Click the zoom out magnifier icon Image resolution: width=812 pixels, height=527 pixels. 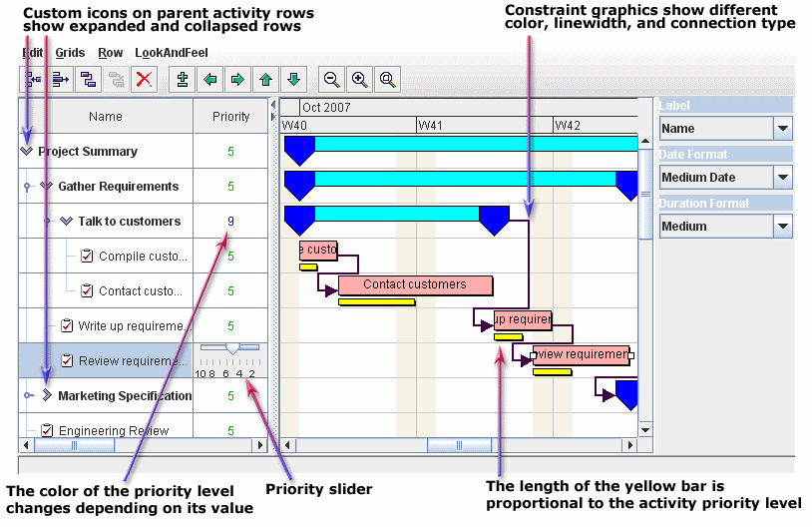(x=332, y=80)
